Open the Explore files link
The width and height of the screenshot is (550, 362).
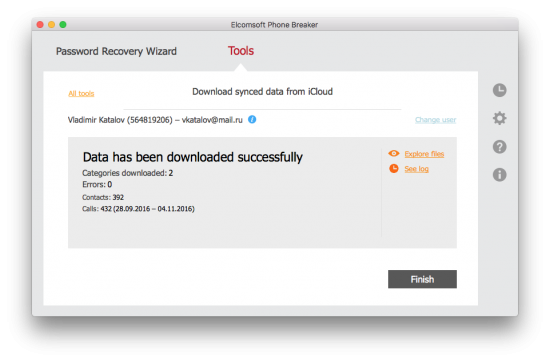(x=424, y=154)
